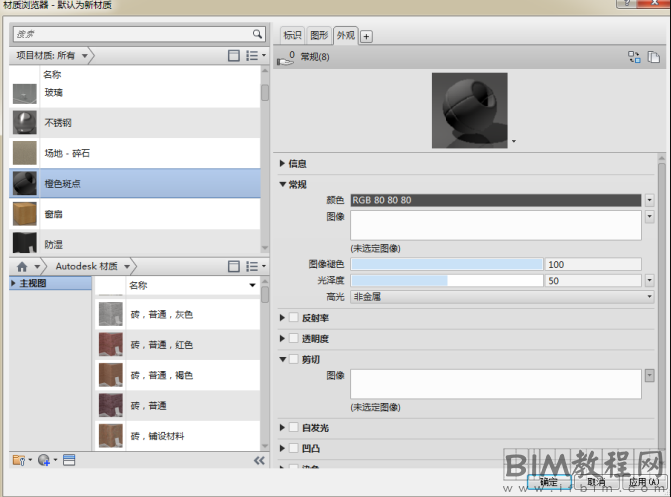The width and height of the screenshot is (671, 497).
Task: Collapse the browser with the double-arrow icon
Action: point(259,460)
